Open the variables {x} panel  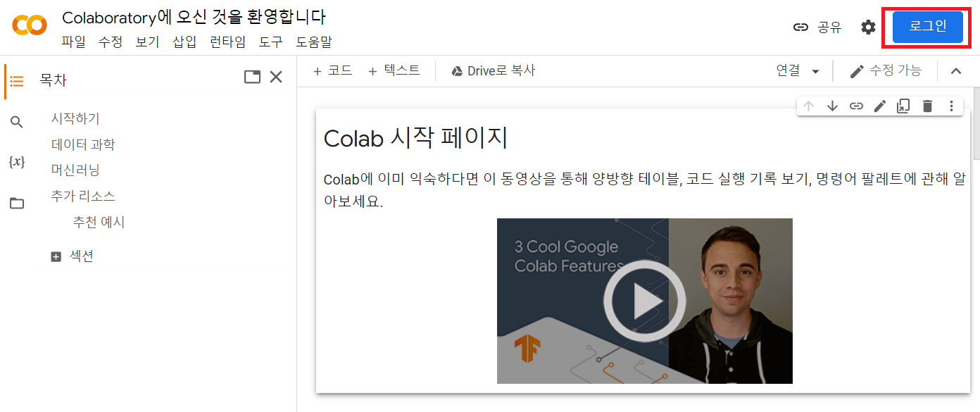pyautogui.click(x=17, y=162)
